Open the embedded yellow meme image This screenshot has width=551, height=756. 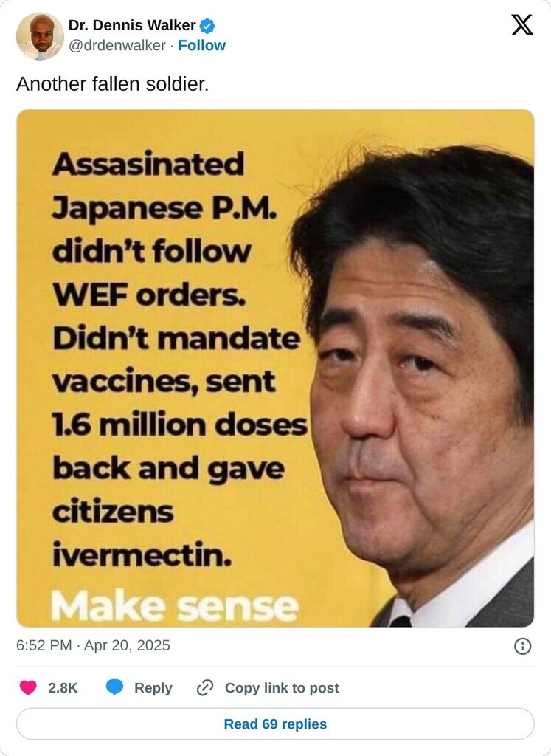click(x=276, y=368)
